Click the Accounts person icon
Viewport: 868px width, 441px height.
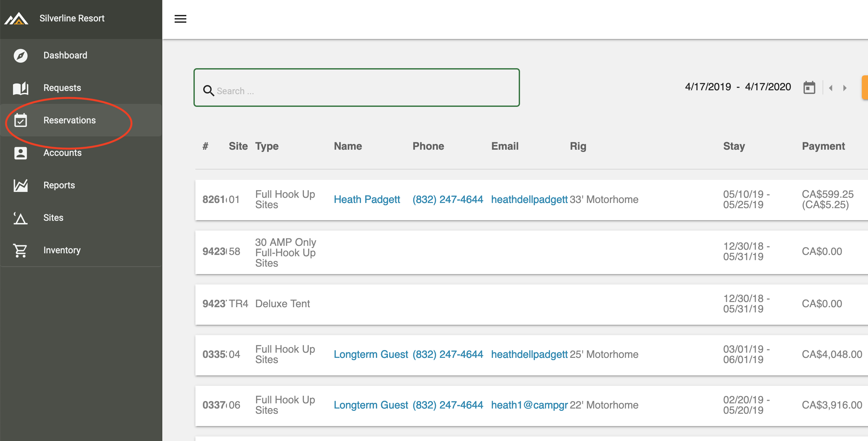tap(20, 153)
